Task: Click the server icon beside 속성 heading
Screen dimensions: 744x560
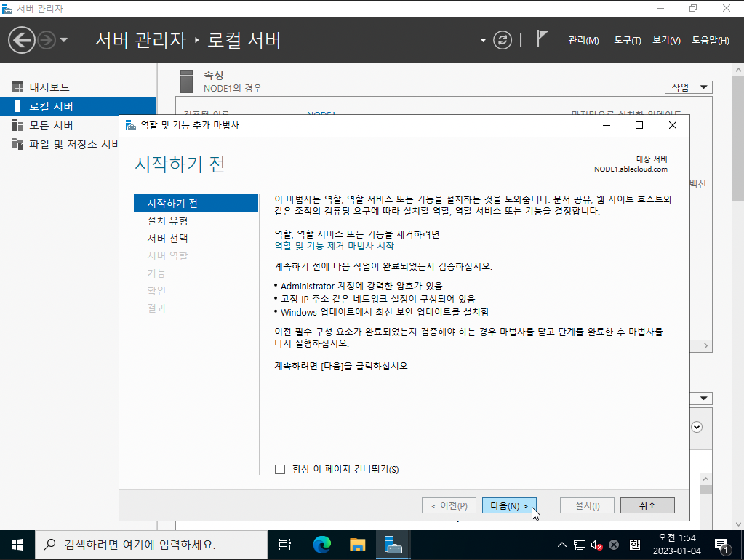Action: coord(186,81)
